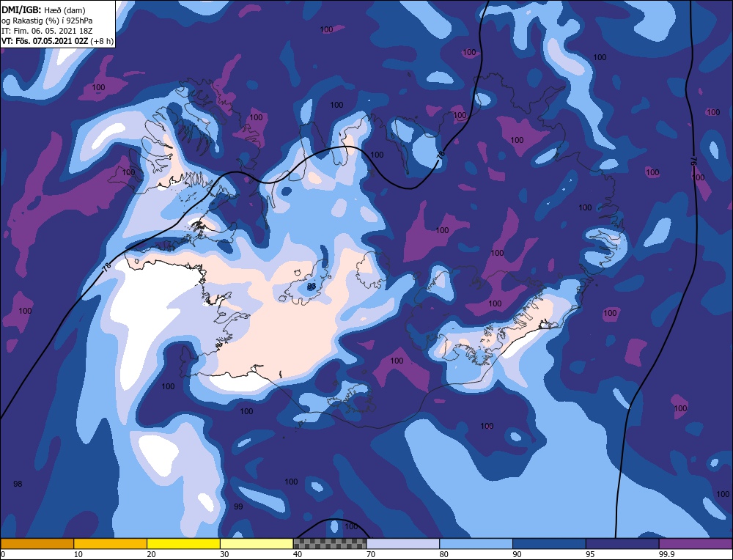Click the '98' humidity value on the map
This screenshot has height=560, width=733.
(18, 484)
